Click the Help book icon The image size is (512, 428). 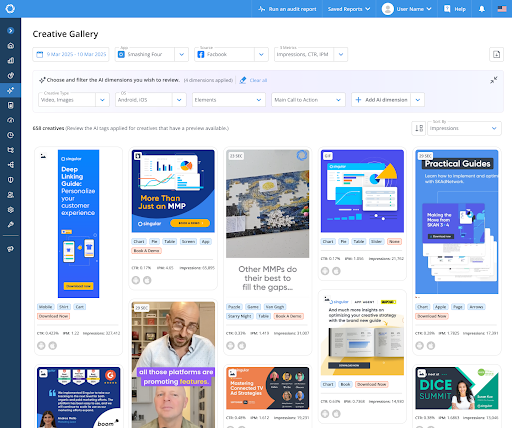(x=447, y=9)
